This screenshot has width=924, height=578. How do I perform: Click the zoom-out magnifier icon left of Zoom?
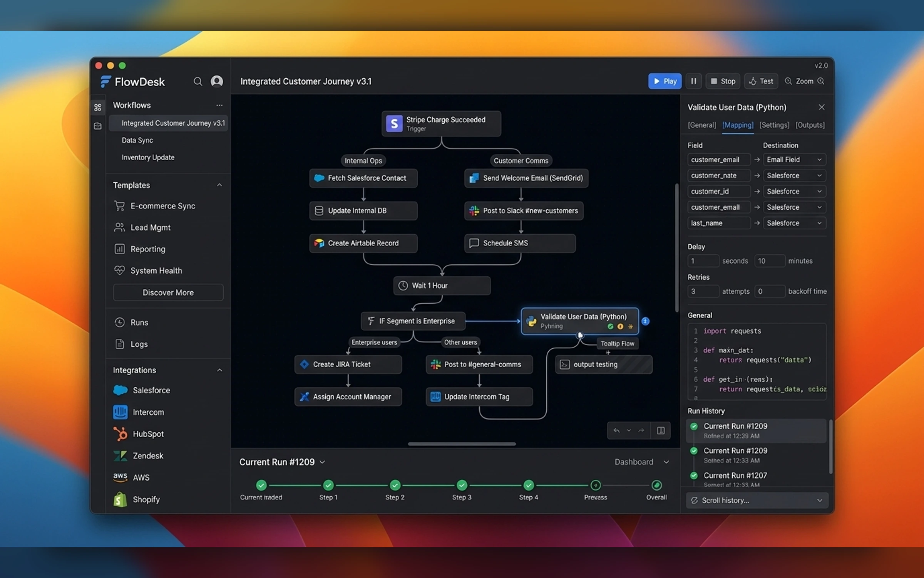[788, 81]
